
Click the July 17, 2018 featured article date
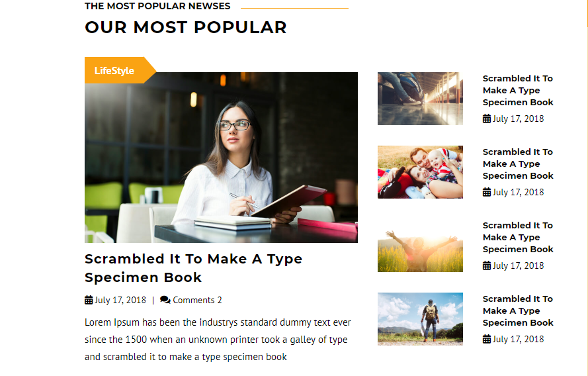pyautogui.click(x=120, y=300)
